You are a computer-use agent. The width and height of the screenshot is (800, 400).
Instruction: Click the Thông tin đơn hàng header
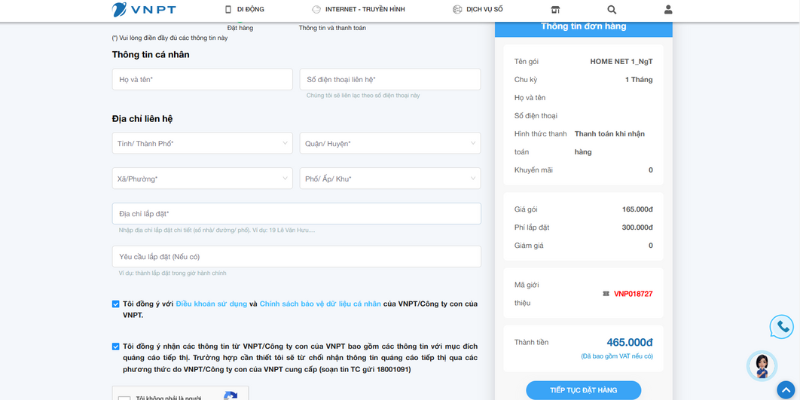pos(584,27)
